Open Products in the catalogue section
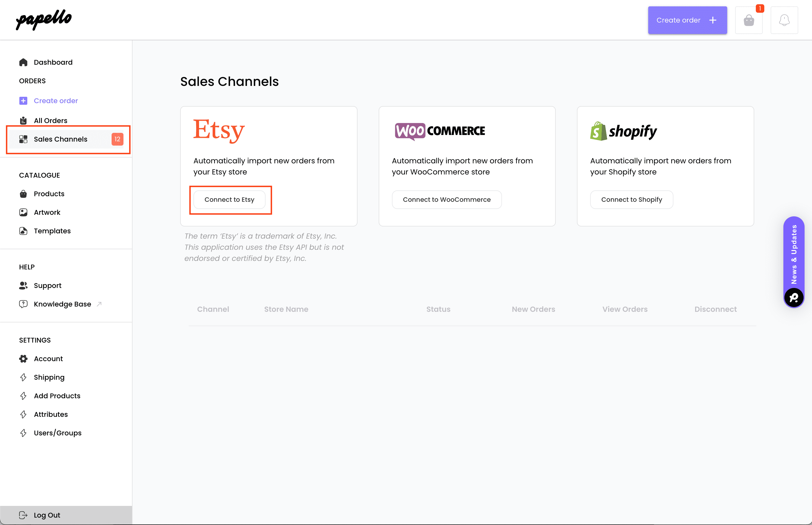 pyautogui.click(x=49, y=194)
